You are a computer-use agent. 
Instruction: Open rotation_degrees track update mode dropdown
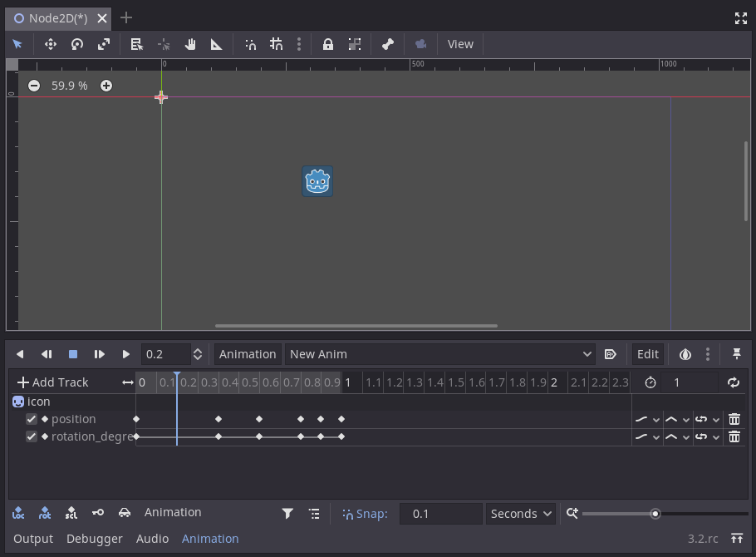point(647,436)
